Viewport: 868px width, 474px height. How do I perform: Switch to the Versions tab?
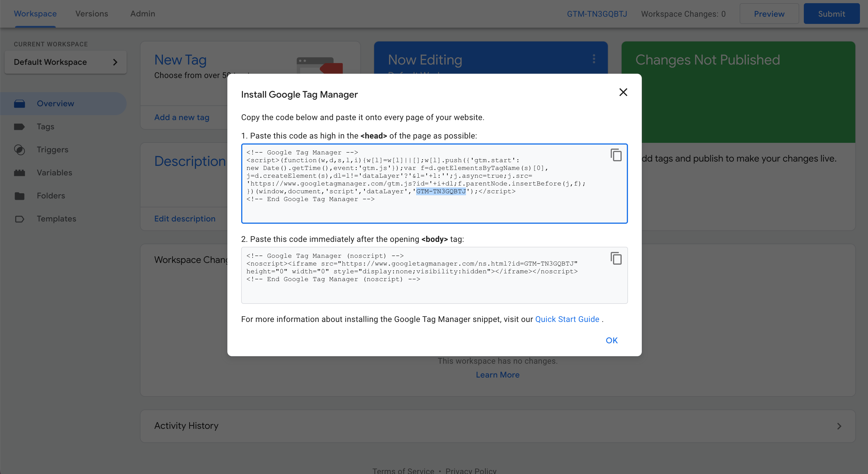(x=92, y=14)
